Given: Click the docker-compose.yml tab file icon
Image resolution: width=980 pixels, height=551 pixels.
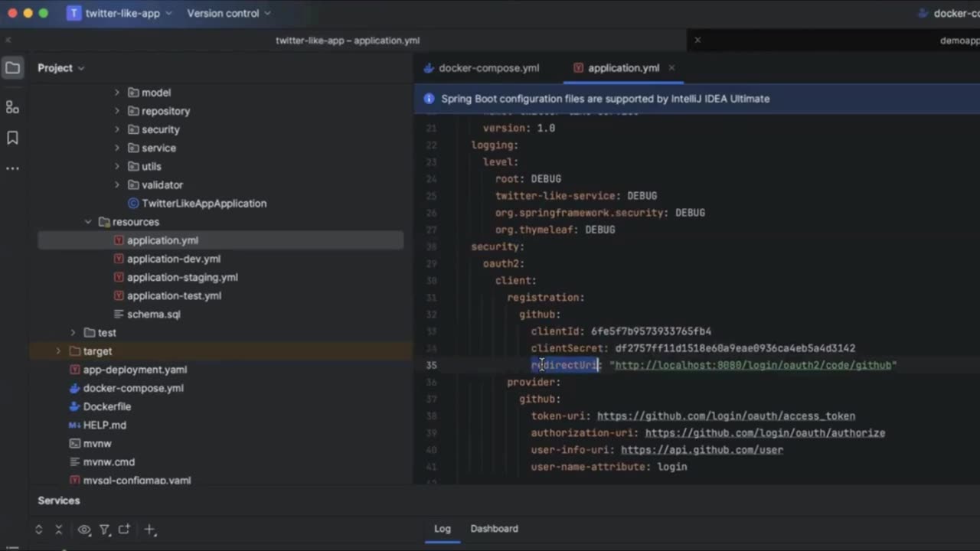Looking at the screenshot, I should click(x=429, y=68).
